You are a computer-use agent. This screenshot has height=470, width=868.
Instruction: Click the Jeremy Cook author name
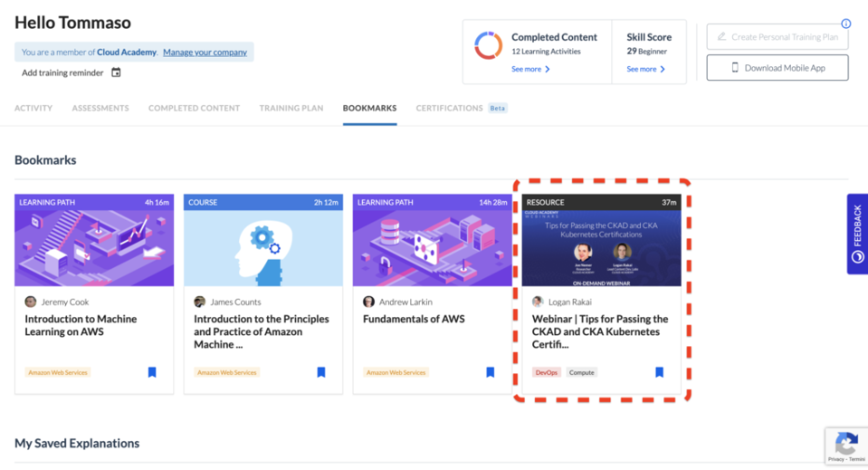(65, 302)
